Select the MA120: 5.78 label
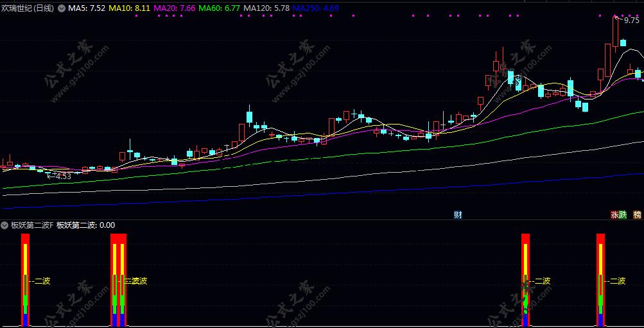Viewport: 644px width, 328px height. [266, 8]
